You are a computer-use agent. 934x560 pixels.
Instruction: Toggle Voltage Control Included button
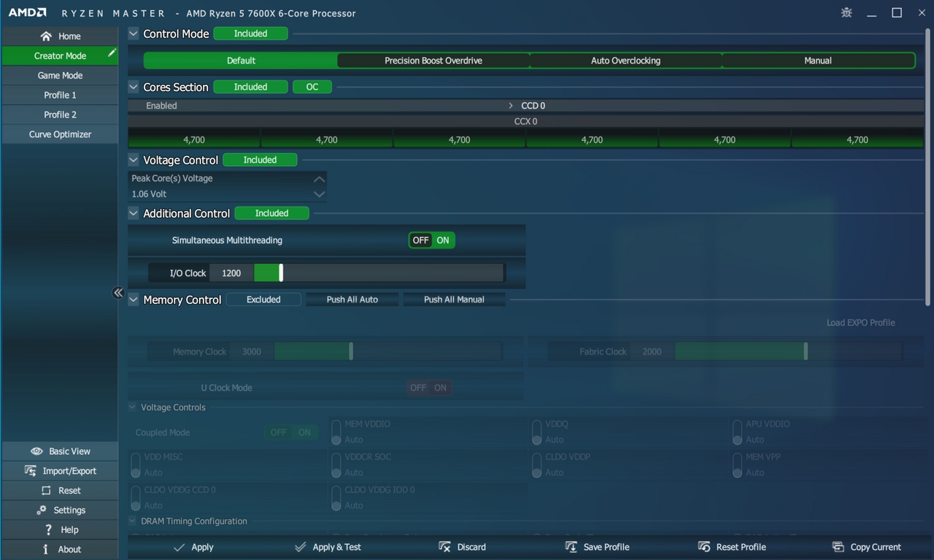[x=260, y=160]
